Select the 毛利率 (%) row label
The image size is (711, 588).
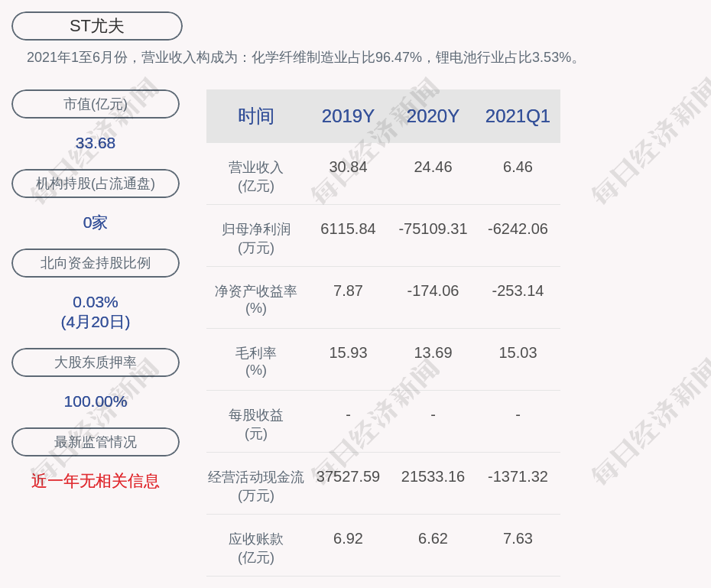(x=256, y=362)
